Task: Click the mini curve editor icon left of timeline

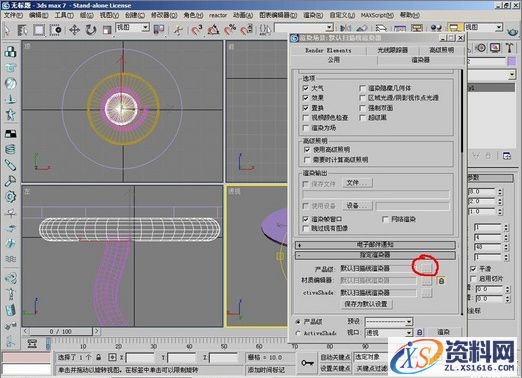Action: 32,344
